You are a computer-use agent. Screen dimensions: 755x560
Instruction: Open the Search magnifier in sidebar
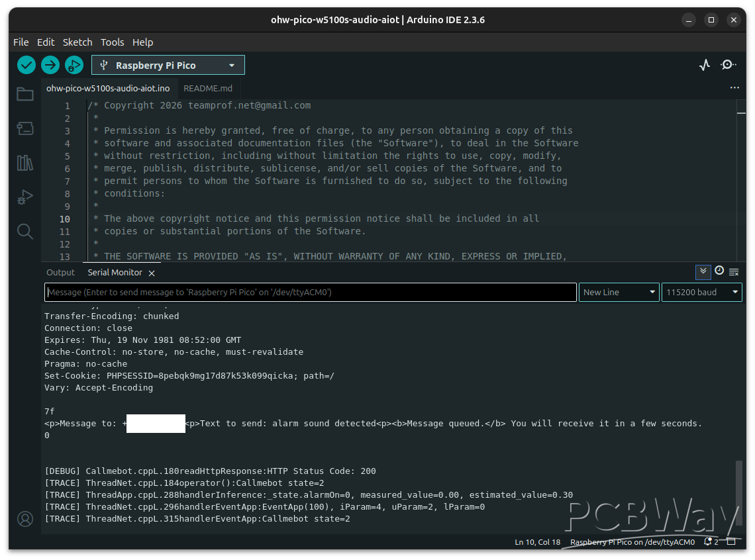[25, 231]
